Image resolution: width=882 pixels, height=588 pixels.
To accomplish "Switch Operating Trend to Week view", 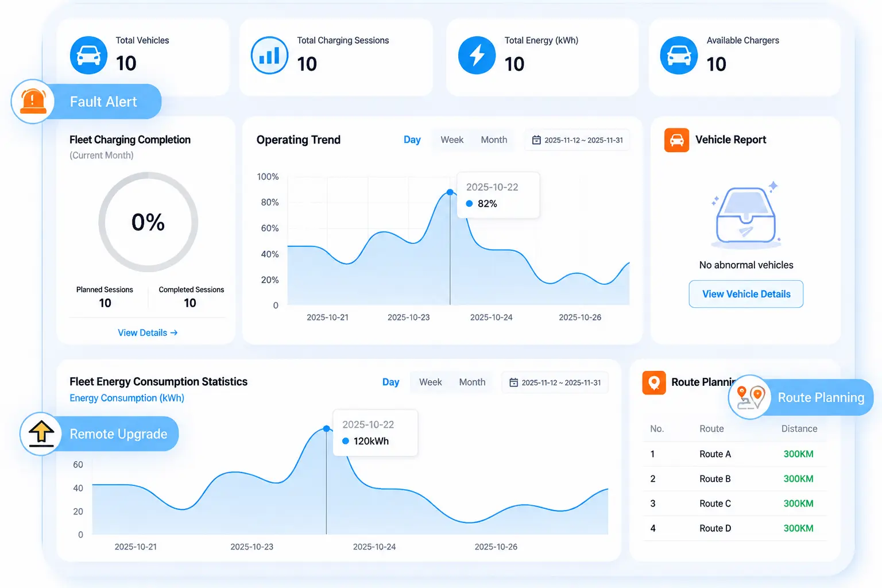I will 452,140.
